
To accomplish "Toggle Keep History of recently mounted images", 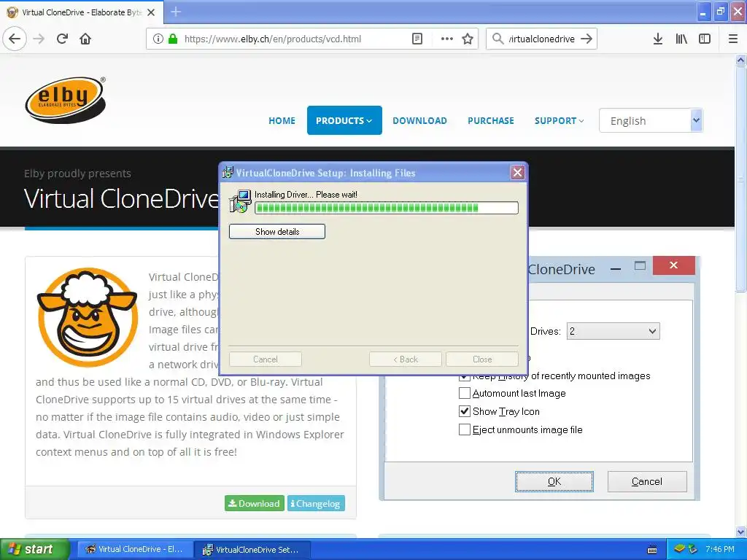I will tap(465, 377).
